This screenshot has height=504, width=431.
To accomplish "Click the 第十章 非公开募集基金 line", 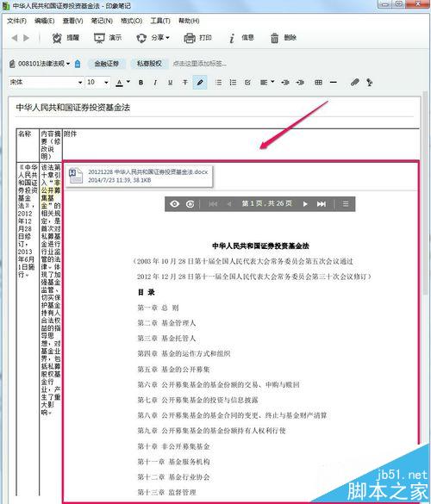I will tap(173, 446).
